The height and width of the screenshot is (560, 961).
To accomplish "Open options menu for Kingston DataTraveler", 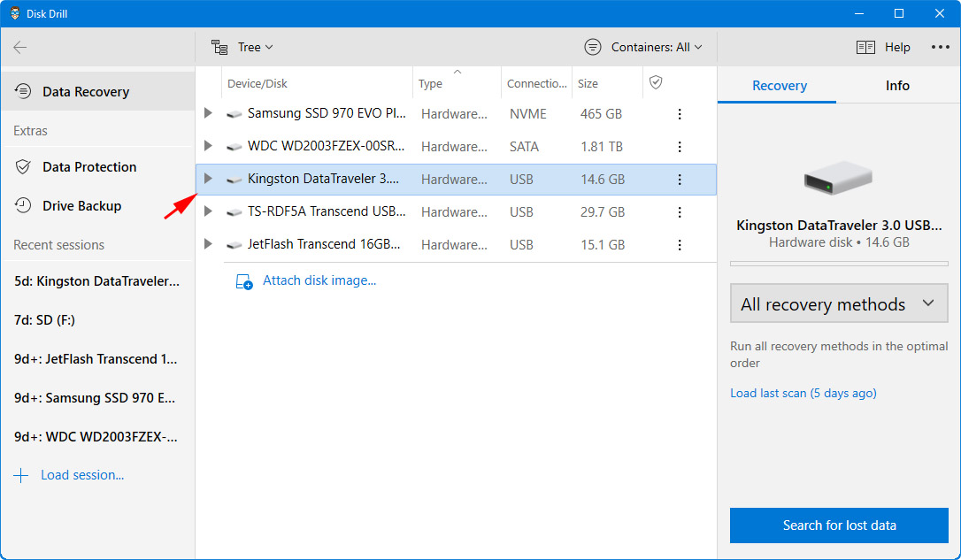I will click(680, 180).
